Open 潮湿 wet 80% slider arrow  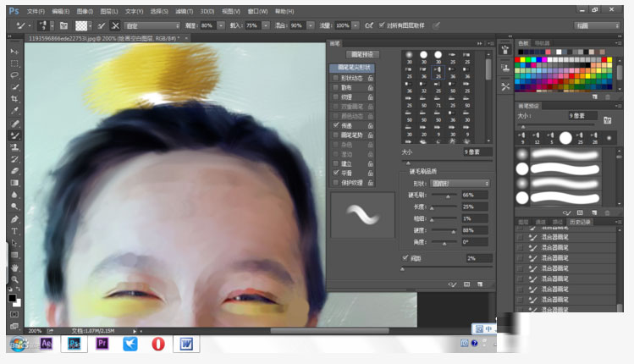(x=221, y=25)
